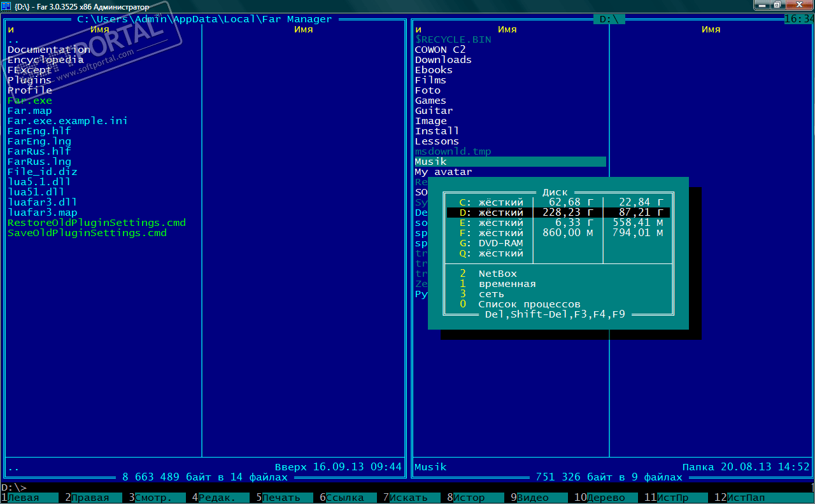Select the Far.map file
815x504 pixels.
(x=30, y=111)
